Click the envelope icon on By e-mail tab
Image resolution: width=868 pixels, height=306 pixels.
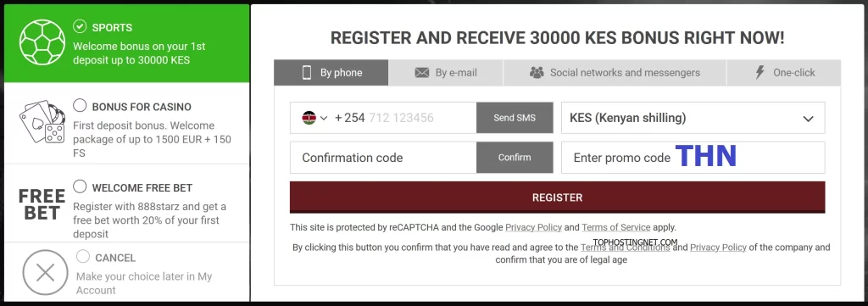pyautogui.click(x=422, y=73)
